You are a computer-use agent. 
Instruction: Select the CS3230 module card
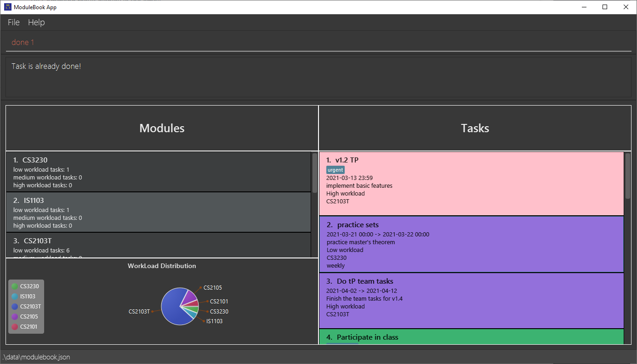pyautogui.click(x=159, y=172)
